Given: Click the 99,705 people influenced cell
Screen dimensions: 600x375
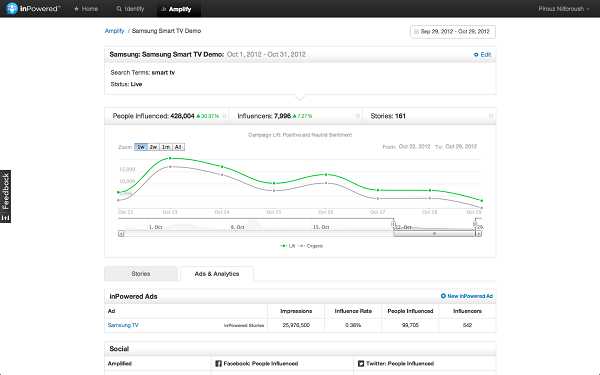Looking at the screenshot, I should (410, 325).
